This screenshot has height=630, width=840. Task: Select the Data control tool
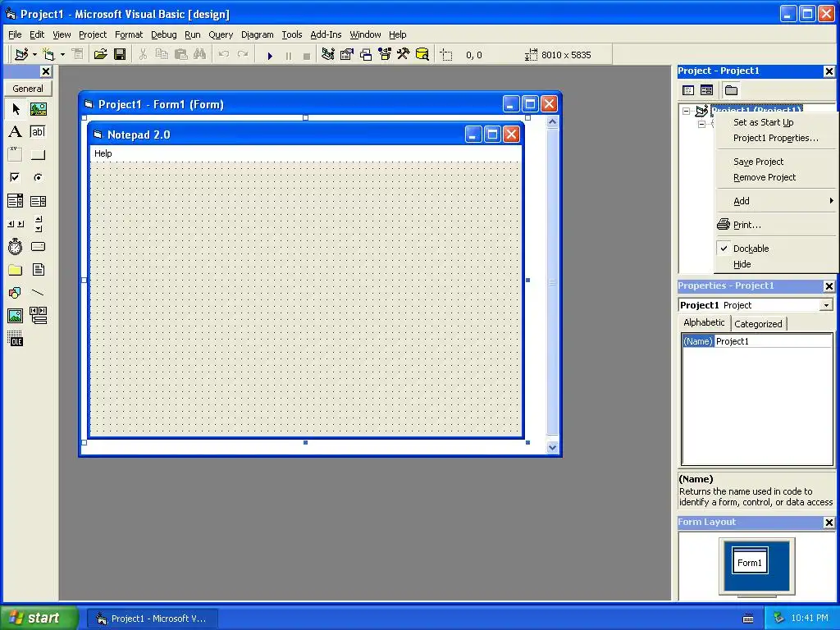pyautogui.click(x=38, y=316)
